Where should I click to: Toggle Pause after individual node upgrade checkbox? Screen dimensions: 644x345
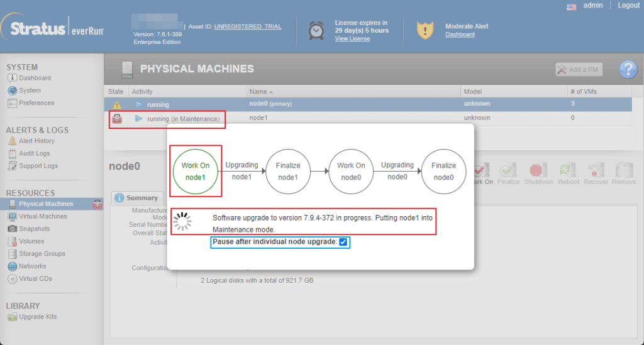(x=343, y=242)
